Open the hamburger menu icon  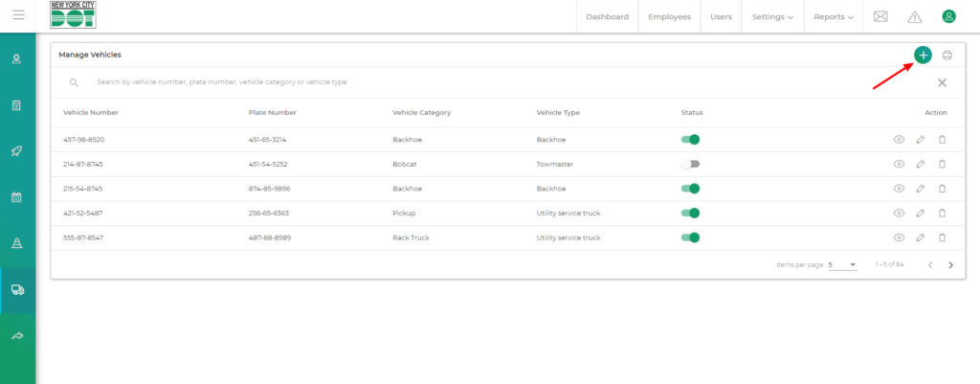tap(18, 16)
